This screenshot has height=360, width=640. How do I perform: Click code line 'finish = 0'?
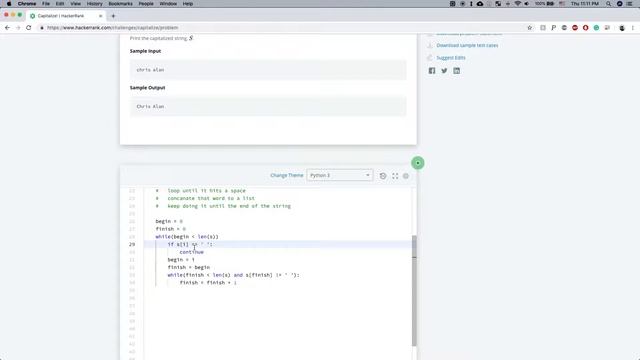171,229
